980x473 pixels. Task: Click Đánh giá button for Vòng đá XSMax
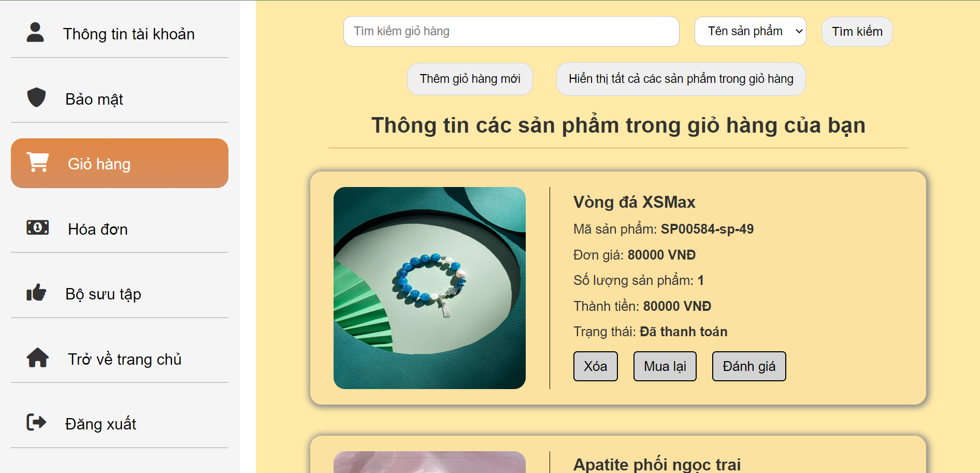749,366
